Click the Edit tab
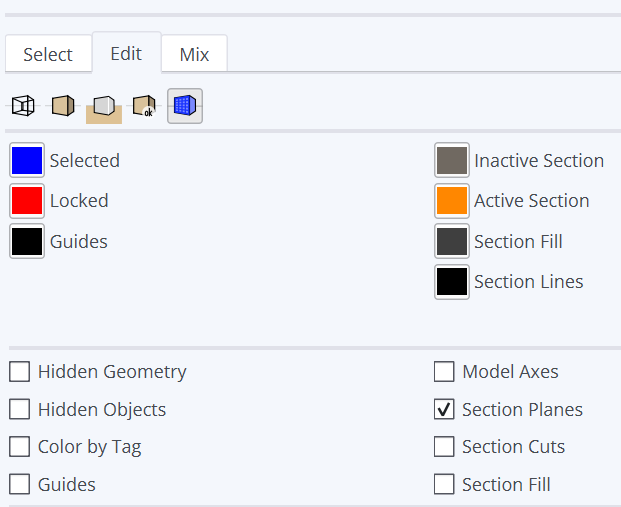 pyautogui.click(x=126, y=53)
